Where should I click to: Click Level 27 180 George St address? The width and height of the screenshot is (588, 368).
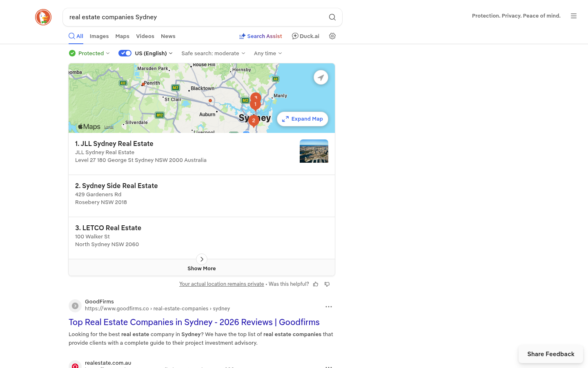tap(141, 160)
